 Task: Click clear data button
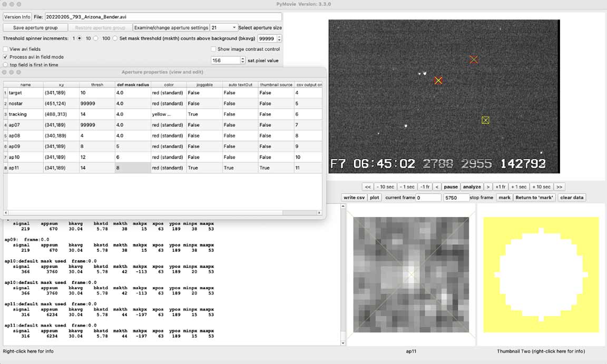tap(572, 198)
